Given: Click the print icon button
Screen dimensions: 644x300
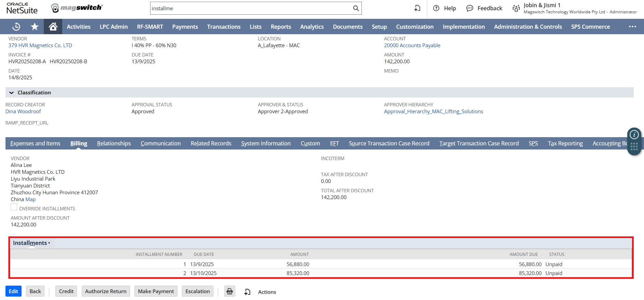Looking at the screenshot, I should pos(229,291).
